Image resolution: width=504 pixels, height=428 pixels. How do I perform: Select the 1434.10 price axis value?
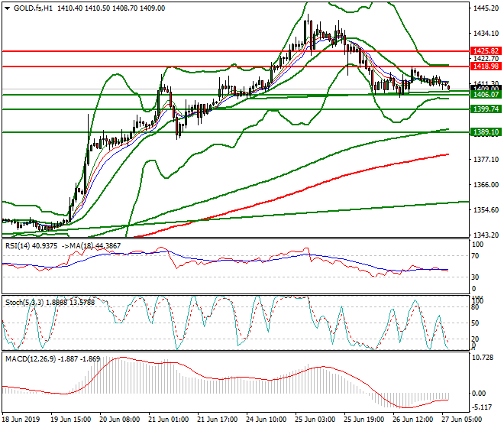click(x=486, y=33)
